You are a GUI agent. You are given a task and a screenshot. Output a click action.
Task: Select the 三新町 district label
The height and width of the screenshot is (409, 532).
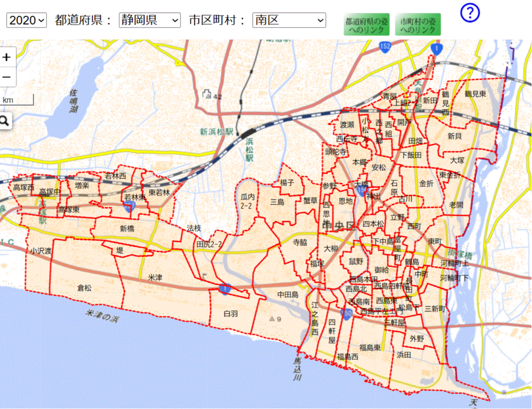(435, 309)
